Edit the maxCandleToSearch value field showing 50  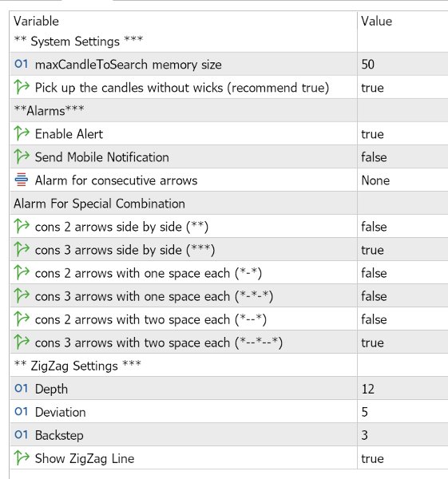click(x=402, y=64)
